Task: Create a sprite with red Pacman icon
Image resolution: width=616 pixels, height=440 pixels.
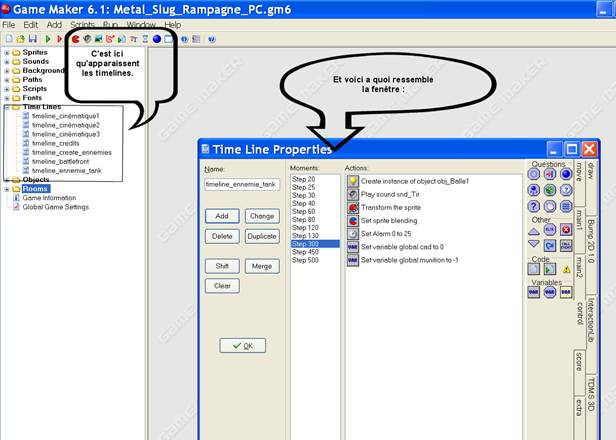Action: click(x=75, y=39)
